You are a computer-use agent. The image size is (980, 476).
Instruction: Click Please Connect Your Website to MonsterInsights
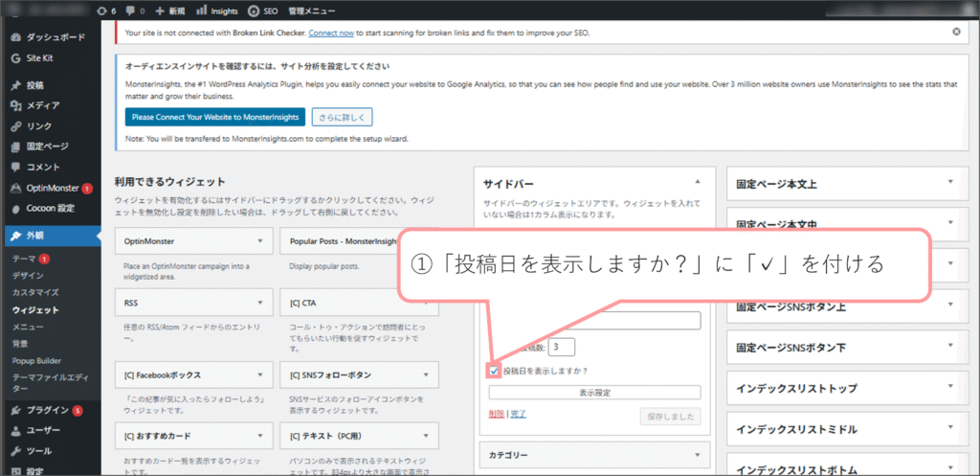point(214,117)
